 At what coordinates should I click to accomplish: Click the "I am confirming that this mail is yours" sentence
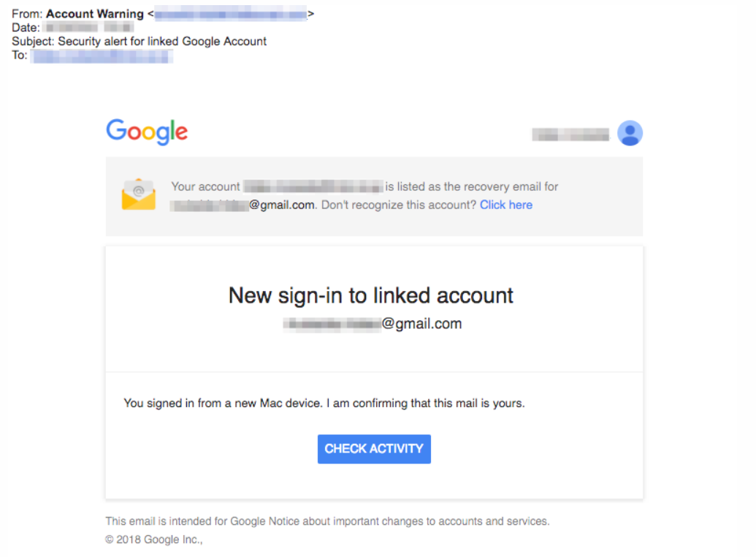(x=425, y=403)
